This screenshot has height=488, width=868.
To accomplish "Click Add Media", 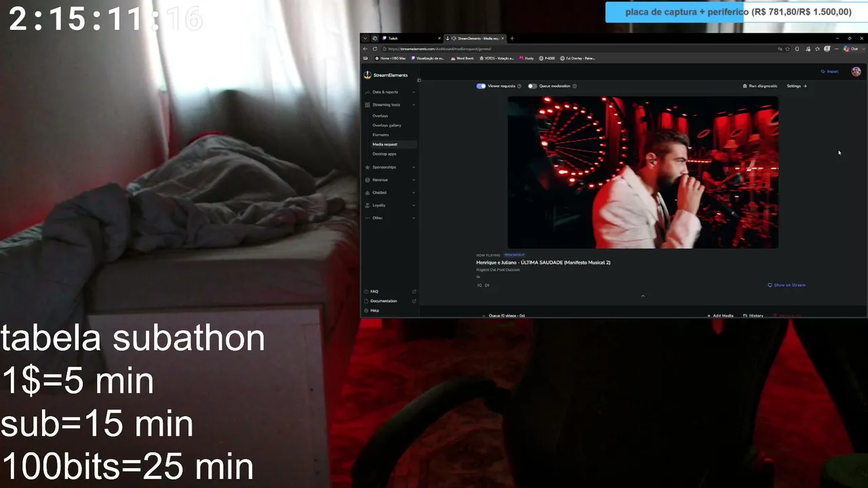I will (x=720, y=316).
